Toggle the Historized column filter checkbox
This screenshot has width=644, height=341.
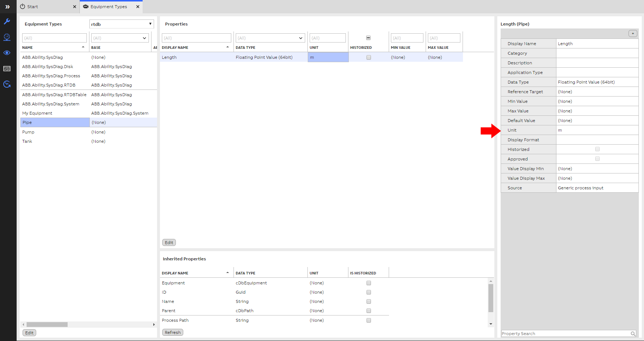(368, 38)
